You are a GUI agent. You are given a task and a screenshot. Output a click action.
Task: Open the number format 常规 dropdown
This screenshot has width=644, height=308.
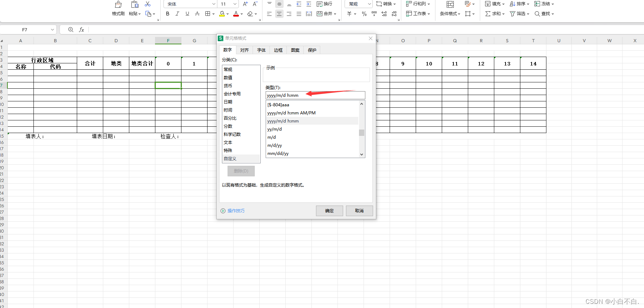click(x=369, y=4)
